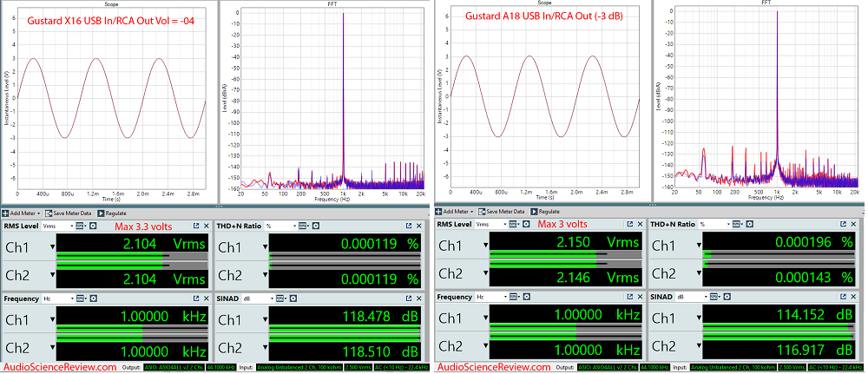Pop out the A18 THD+N Ratio meter
This screenshot has width=868, height=374.
[x=843, y=224]
